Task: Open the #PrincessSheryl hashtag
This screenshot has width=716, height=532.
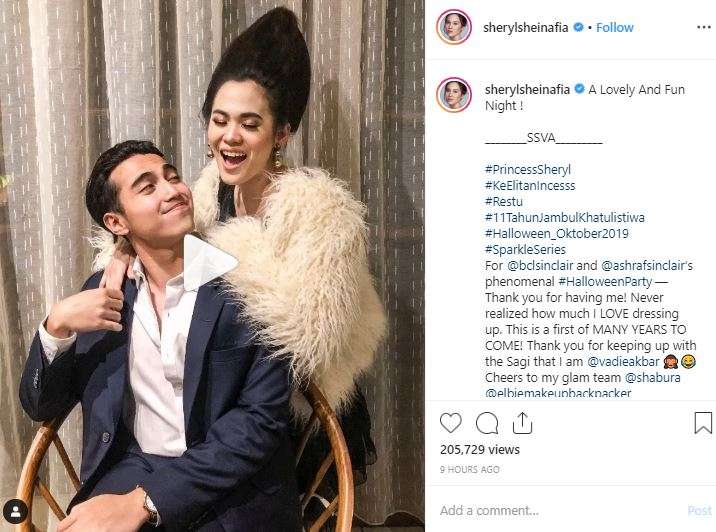Action: (x=528, y=169)
